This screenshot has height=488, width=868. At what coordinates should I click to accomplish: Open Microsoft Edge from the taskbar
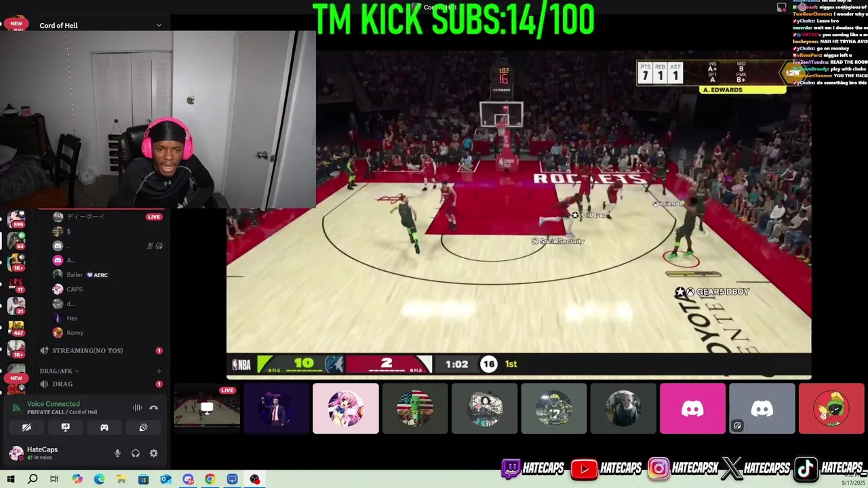[99, 479]
